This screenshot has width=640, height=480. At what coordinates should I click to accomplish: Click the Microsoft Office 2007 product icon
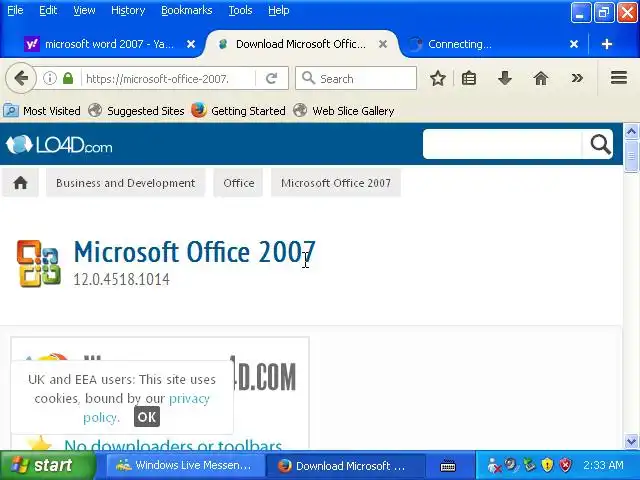click(x=39, y=263)
